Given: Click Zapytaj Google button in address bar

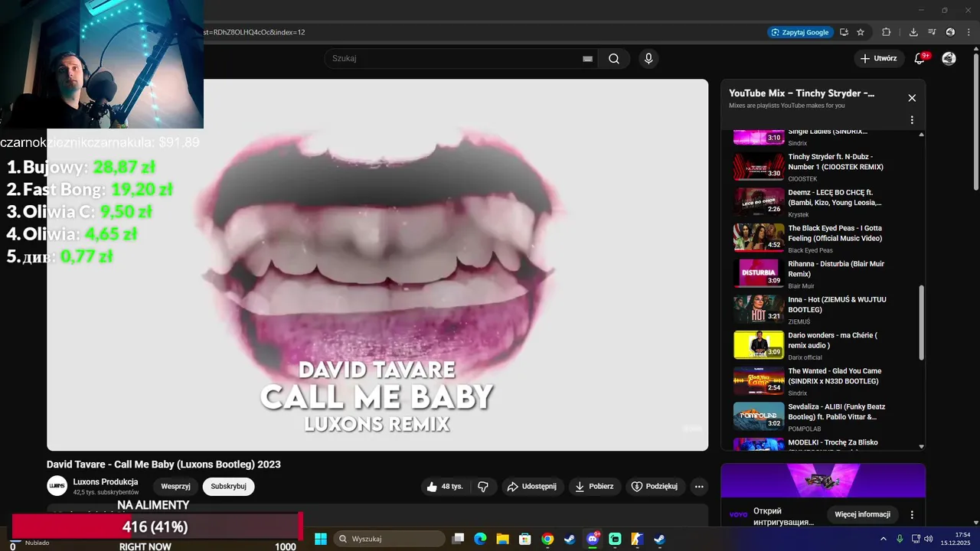Looking at the screenshot, I should pyautogui.click(x=800, y=32).
